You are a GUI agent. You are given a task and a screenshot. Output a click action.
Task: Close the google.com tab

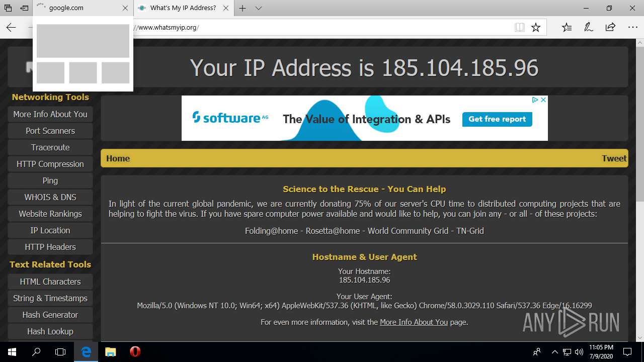coord(125,8)
